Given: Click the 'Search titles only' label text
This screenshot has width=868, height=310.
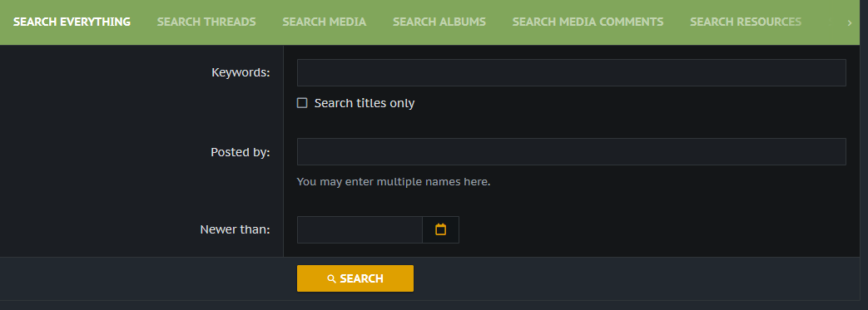Looking at the screenshot, I should coord(365,103).
